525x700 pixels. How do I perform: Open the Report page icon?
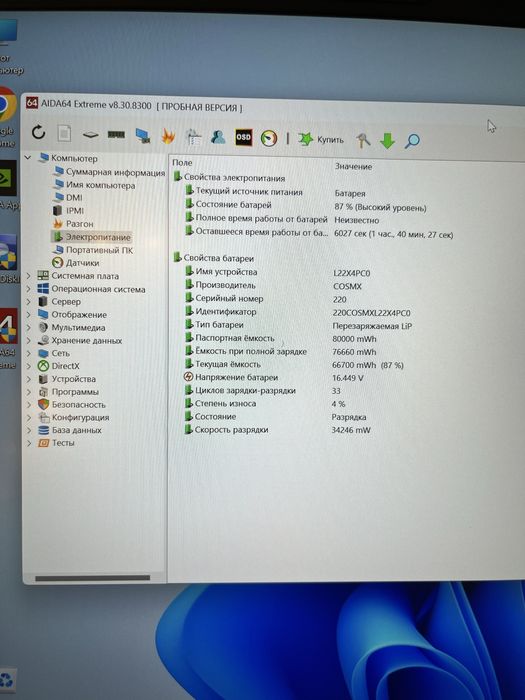point(64,133)
